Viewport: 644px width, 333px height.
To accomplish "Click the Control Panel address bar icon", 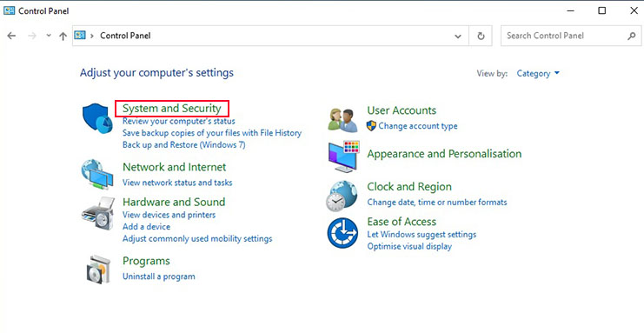I will [80, 36].
